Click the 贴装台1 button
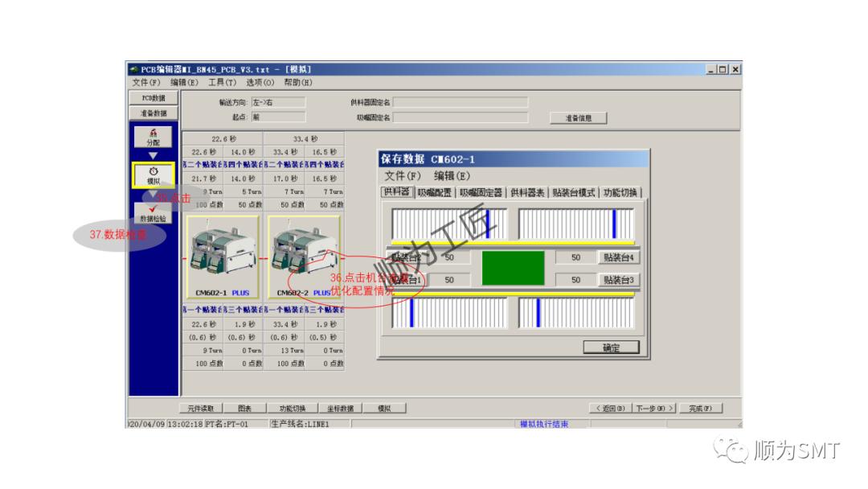The image size is (868, 489). pos(407,280)
